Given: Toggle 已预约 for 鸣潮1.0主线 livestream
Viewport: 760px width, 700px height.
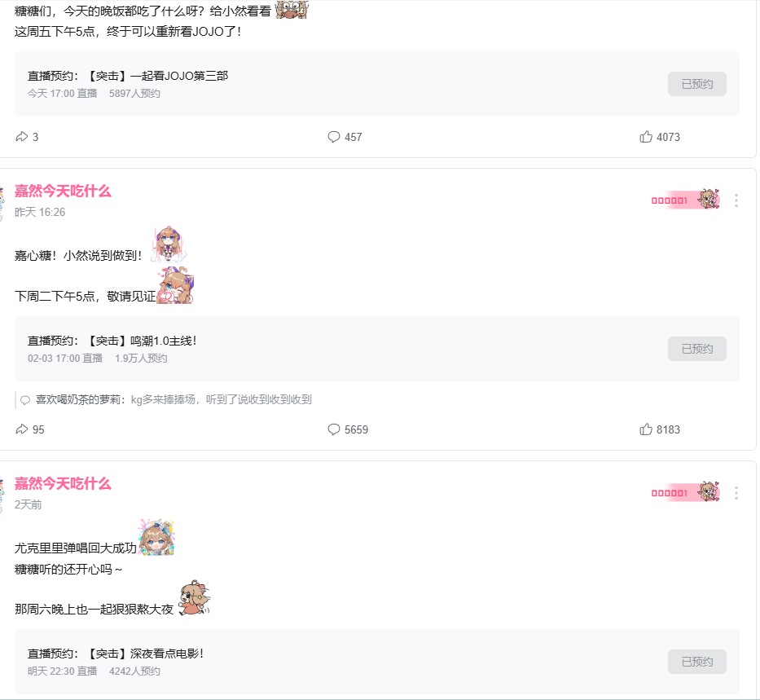Looking at the screenshot, I should 697,349.
